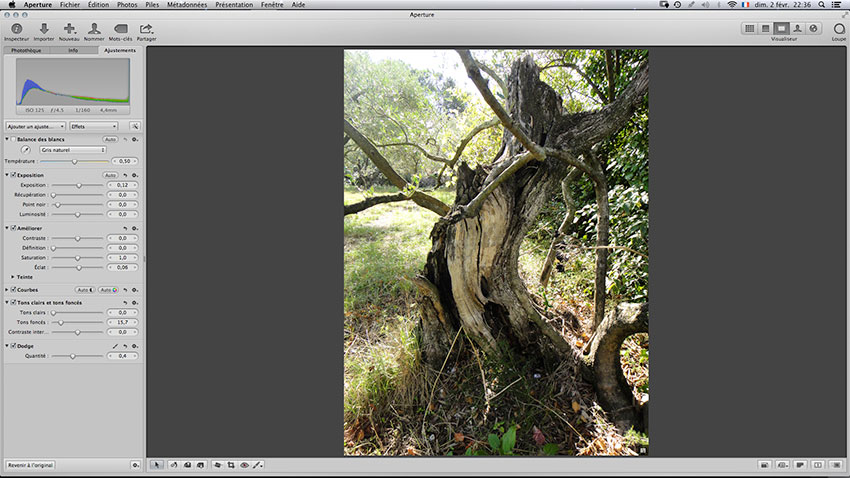
Task: Click the white balance eyedropper icon
Action: (25, 150)
